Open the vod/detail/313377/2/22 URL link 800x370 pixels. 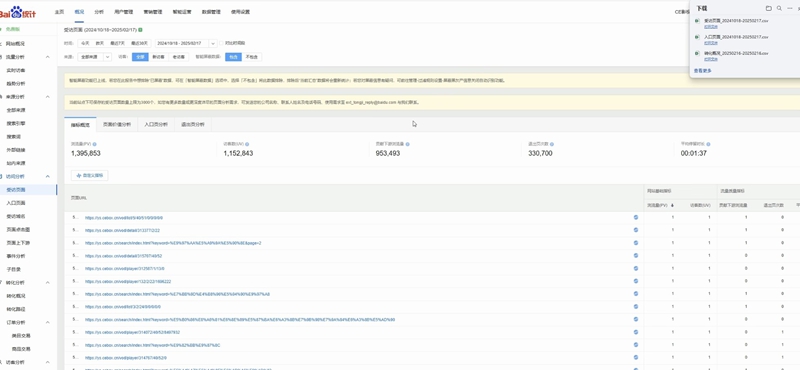[x=122, y=230]
